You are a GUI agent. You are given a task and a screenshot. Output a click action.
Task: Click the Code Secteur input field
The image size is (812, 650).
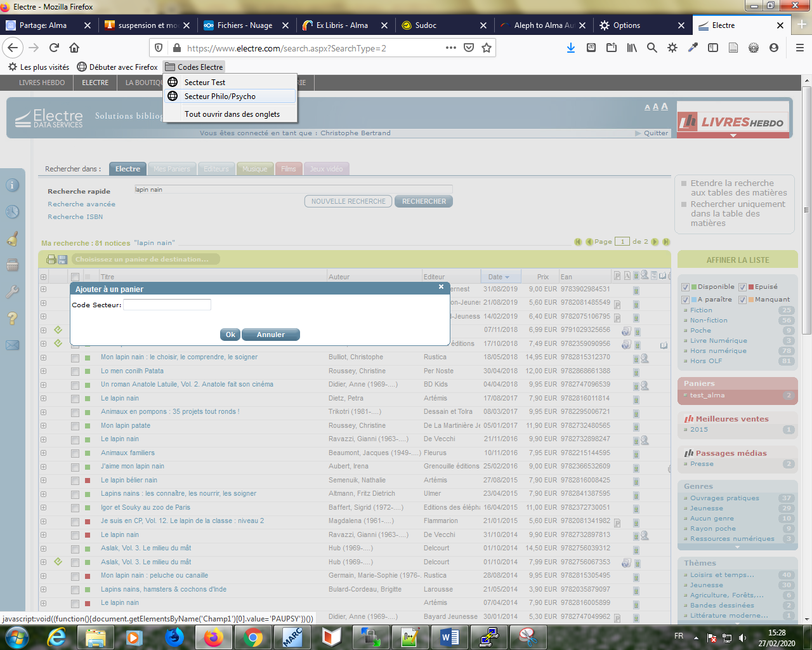point(167,305)
